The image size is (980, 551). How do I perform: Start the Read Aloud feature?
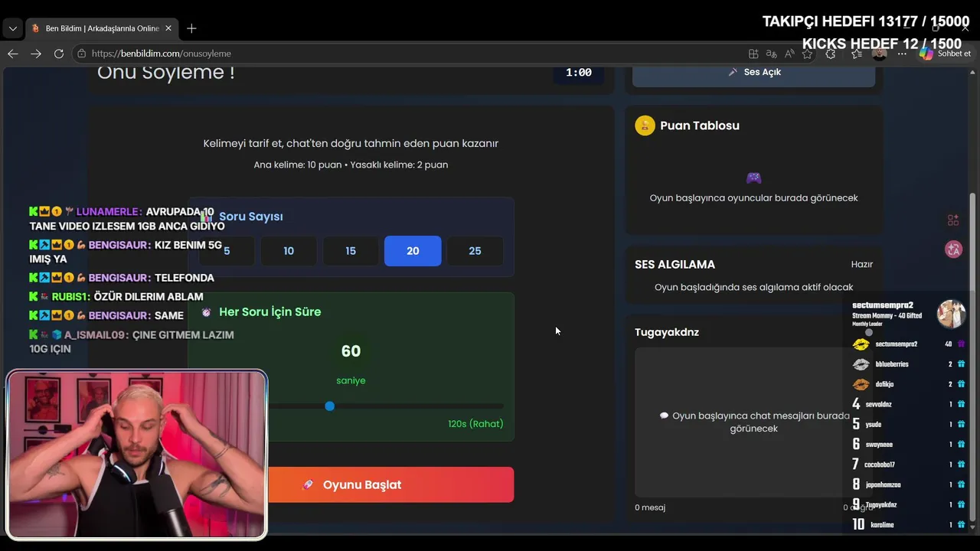[789, 54]
